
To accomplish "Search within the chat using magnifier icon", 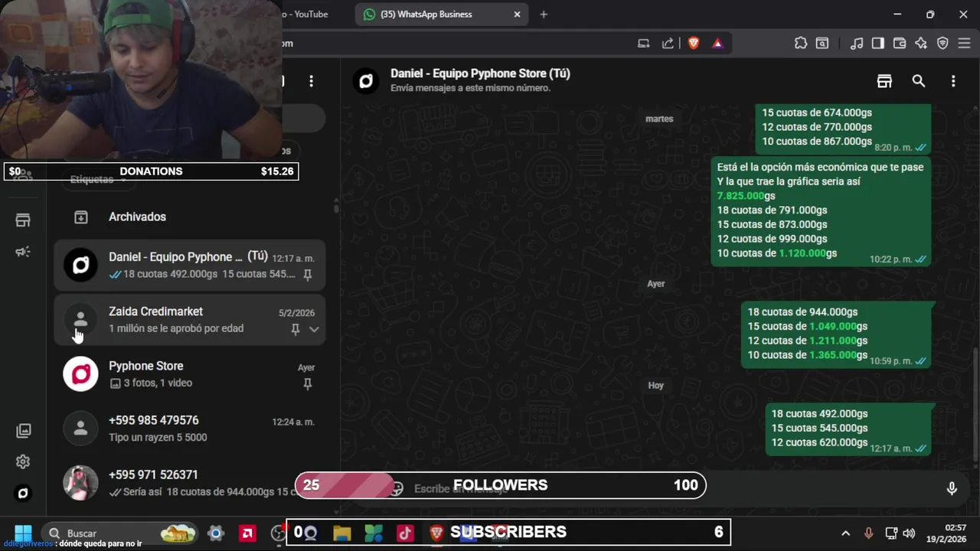I will (919, 81).
